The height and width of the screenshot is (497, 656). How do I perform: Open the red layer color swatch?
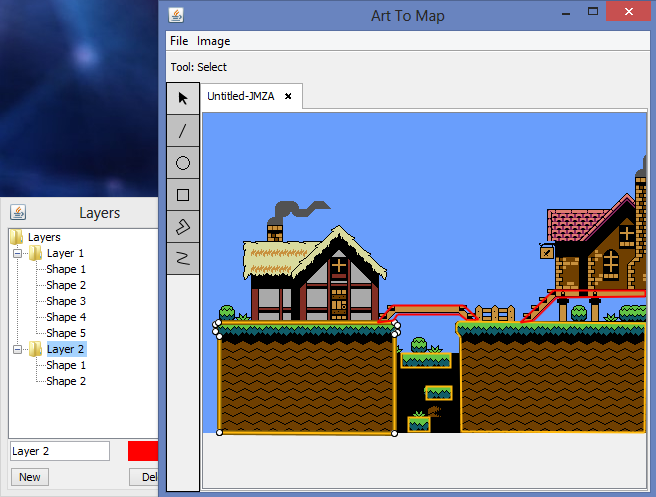click(143, 451)
